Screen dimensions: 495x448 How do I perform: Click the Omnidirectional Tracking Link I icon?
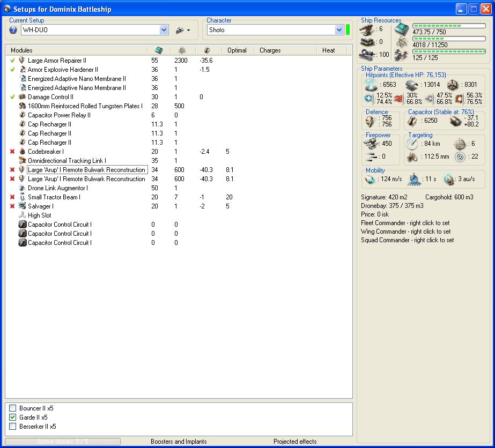[22, 160]
